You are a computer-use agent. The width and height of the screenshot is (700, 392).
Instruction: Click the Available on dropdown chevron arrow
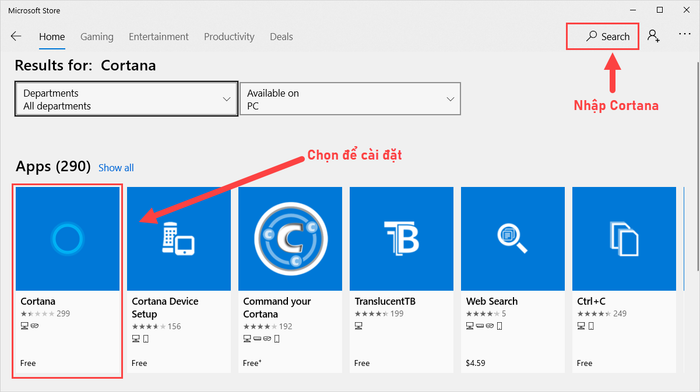click(450, 99)
